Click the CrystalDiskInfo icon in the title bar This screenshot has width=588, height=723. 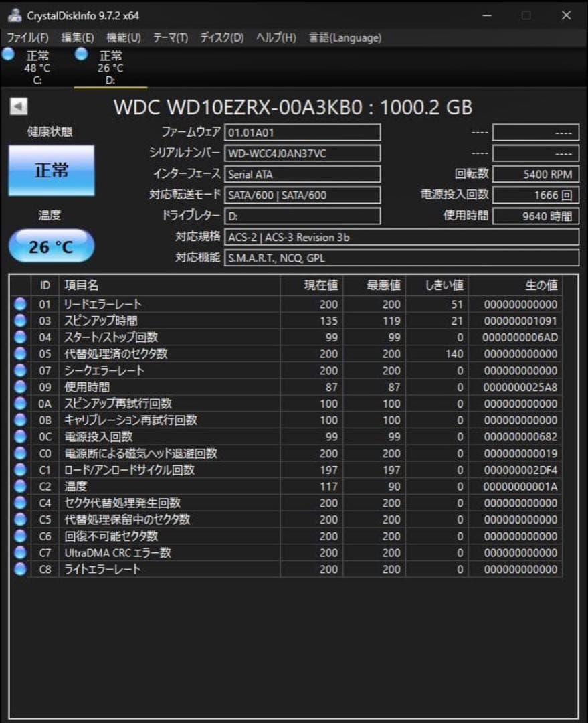[15, 15]
